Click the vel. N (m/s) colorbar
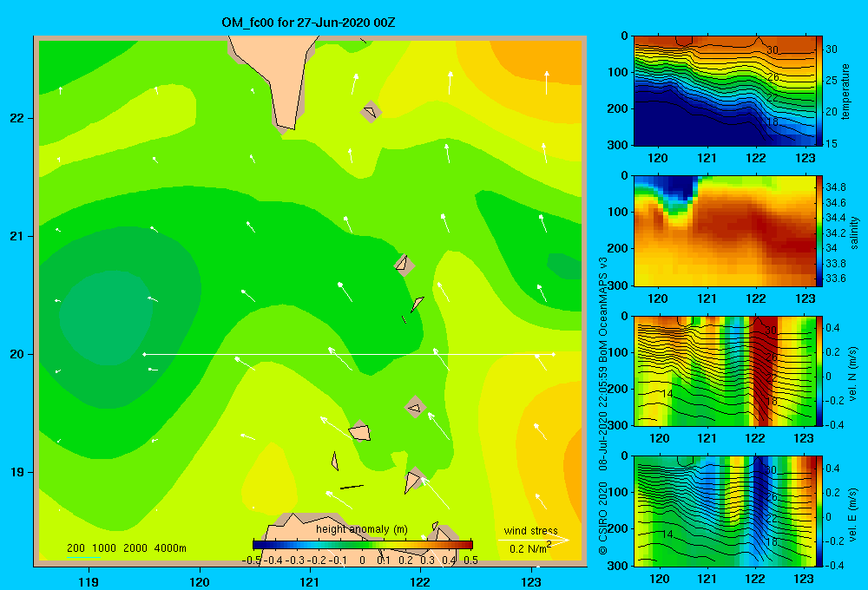Image resolution: width=868 pixels, height=590 pixels. point(819,370)
